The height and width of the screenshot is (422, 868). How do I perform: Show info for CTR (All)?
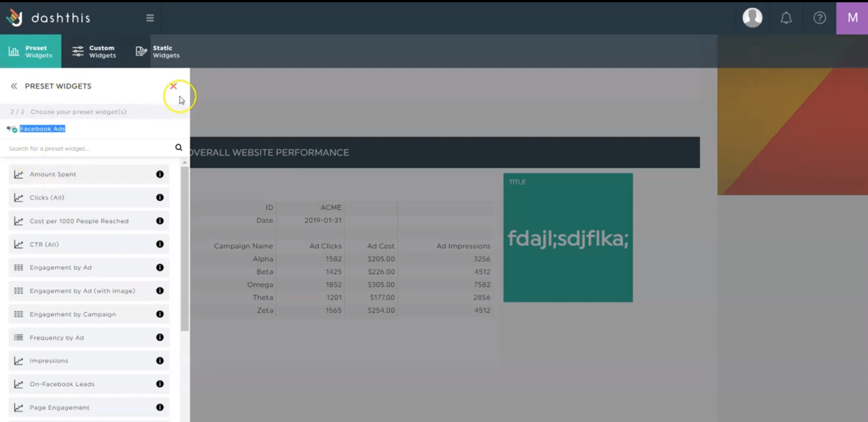(x=160, y=244)
